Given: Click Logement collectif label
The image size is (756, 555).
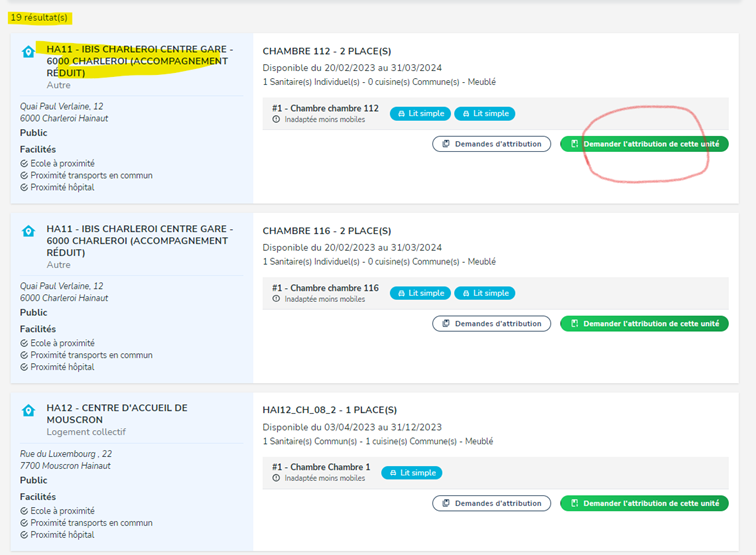Looking at the screenshot, I should coord(86,432).
